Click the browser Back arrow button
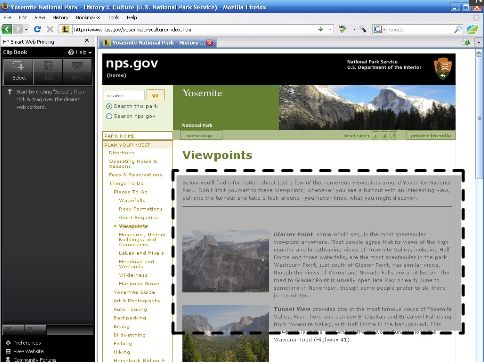 coord(7,29)
